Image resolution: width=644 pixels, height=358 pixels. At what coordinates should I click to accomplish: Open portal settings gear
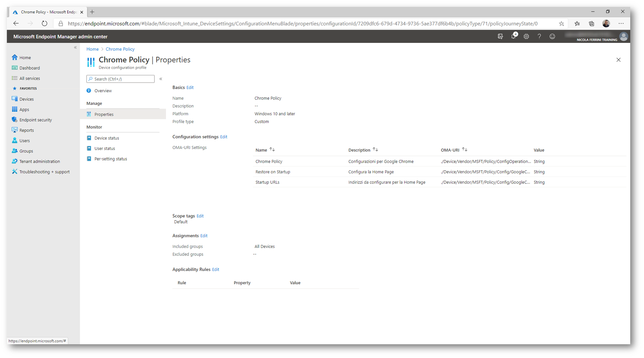tap(526, 37)
